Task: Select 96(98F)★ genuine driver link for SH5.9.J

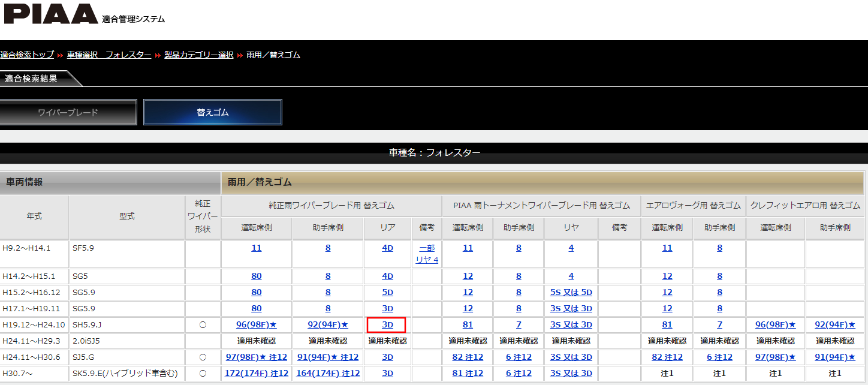Action: [x=257, y=324]
